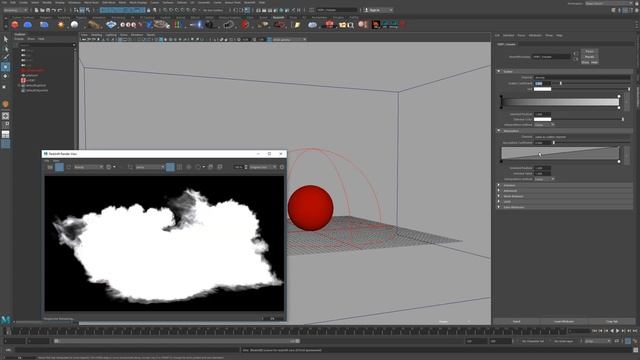The width and height of the screenshot is (640, 360).
Task: Click the refresh icon in Render View toolbar
Action: (x=69, y=167)
